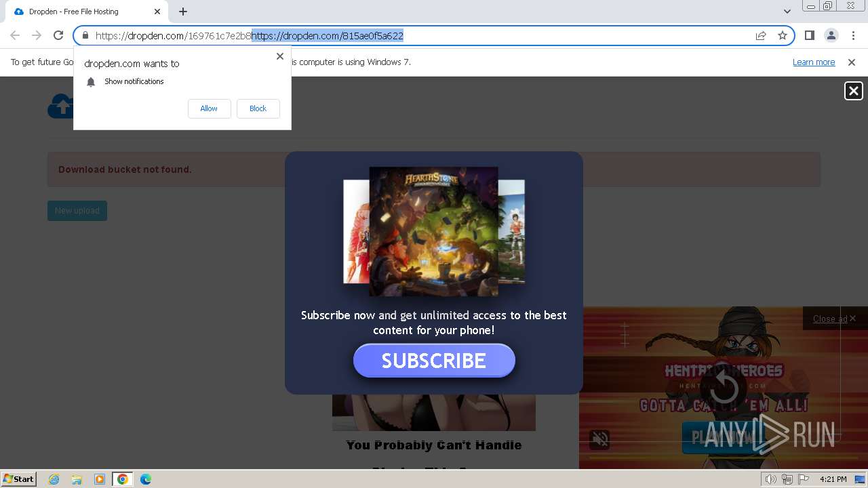Allow dropden.com notifications
This screenshot has height=488, width=868.
(x=209, y=108)
